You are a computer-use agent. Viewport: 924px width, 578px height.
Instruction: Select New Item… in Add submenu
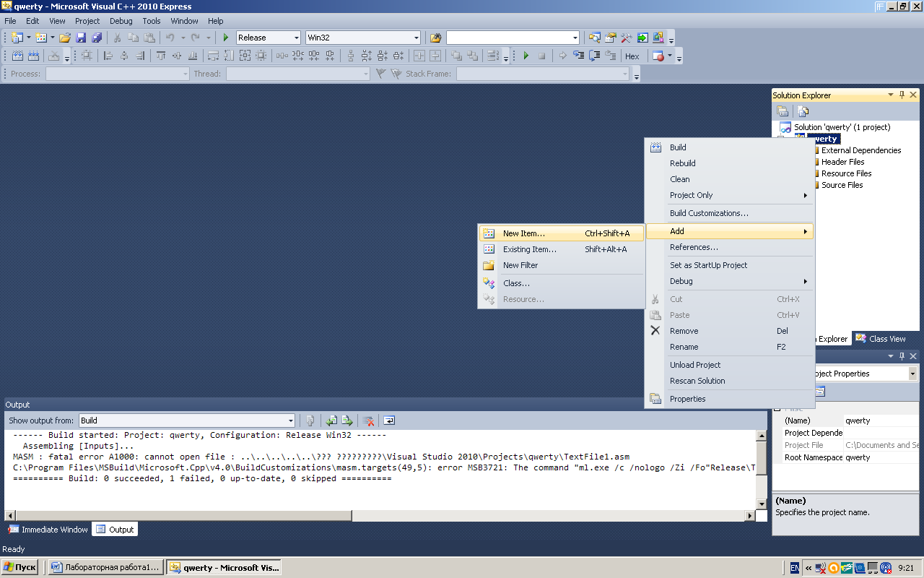tap(561, 233)
